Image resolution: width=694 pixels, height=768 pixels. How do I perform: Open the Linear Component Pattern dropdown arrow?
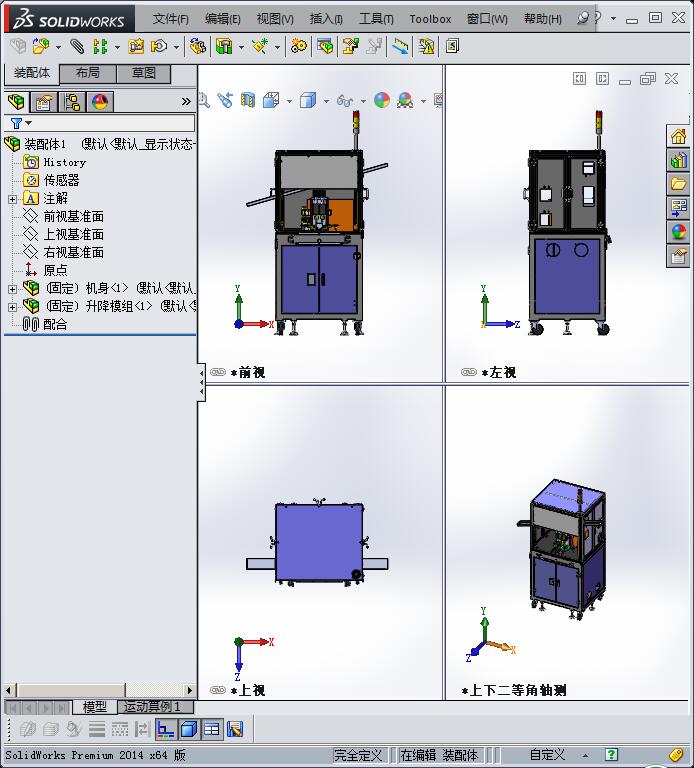click(117, 48)
